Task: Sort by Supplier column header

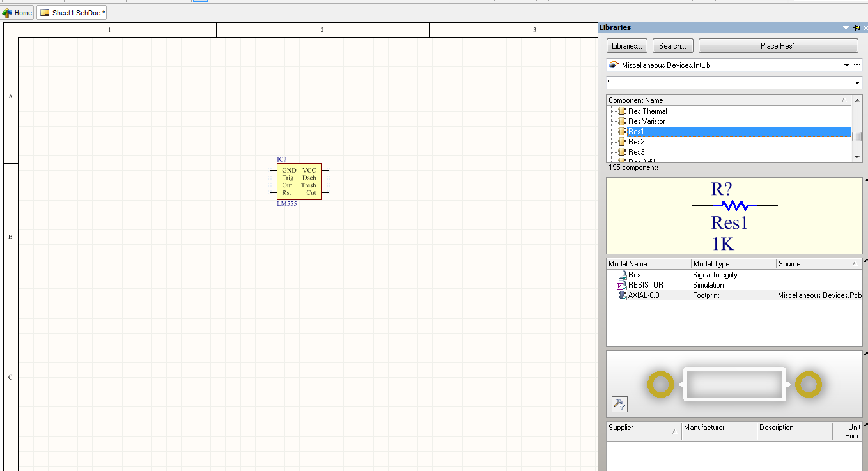Action: (644, 431)
